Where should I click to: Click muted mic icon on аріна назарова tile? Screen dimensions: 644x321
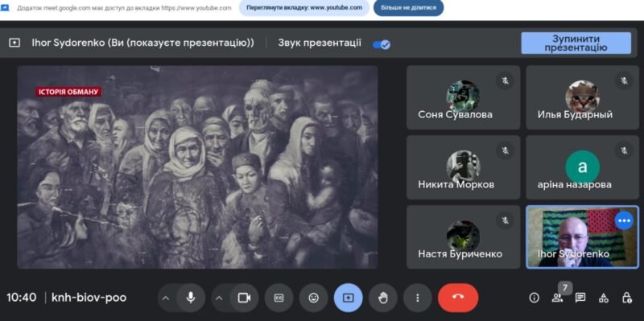[625, 150]
